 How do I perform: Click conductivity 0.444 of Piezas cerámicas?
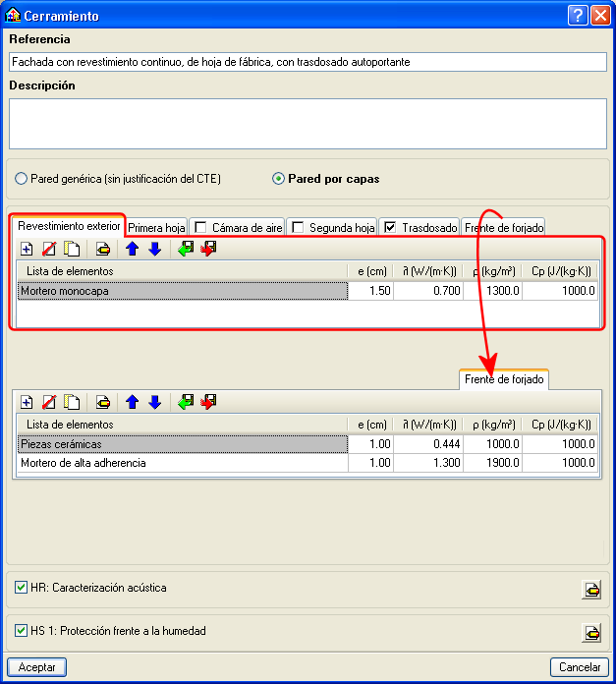(x=428, y=444)
